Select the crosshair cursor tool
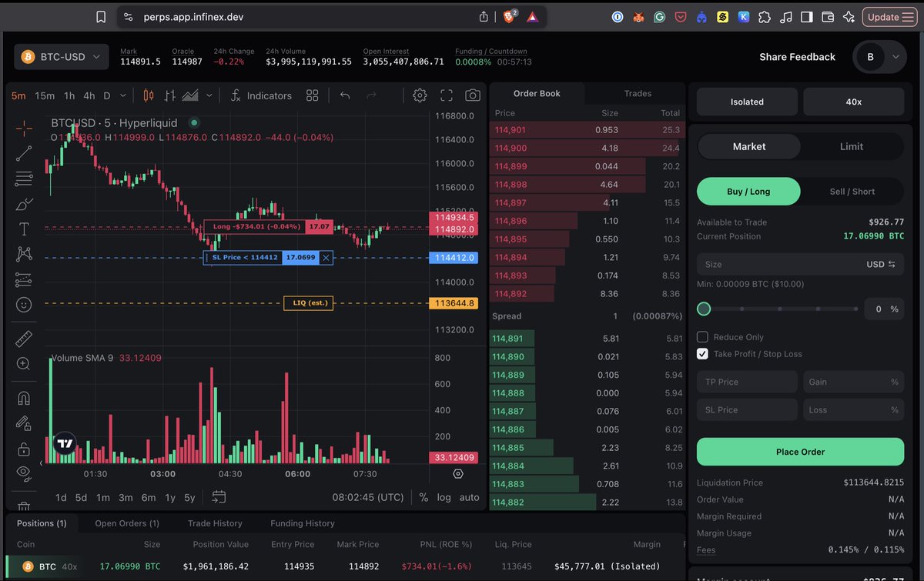The image size is (924, 581). click(24, 129)
